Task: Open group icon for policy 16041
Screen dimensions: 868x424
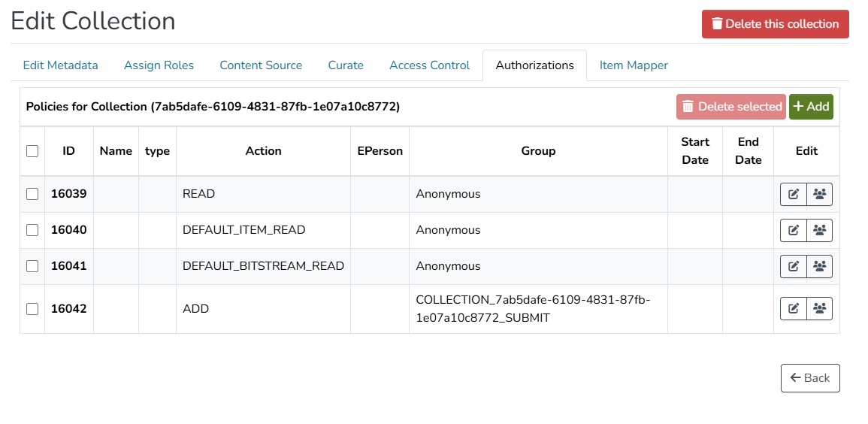Action: tap(819, 267)
